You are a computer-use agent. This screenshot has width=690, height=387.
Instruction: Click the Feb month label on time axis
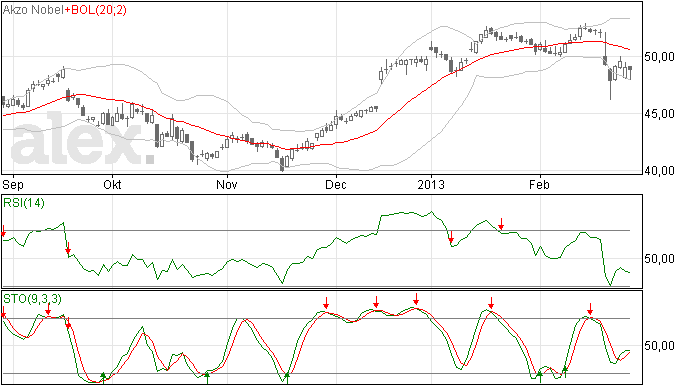point(540,184)
